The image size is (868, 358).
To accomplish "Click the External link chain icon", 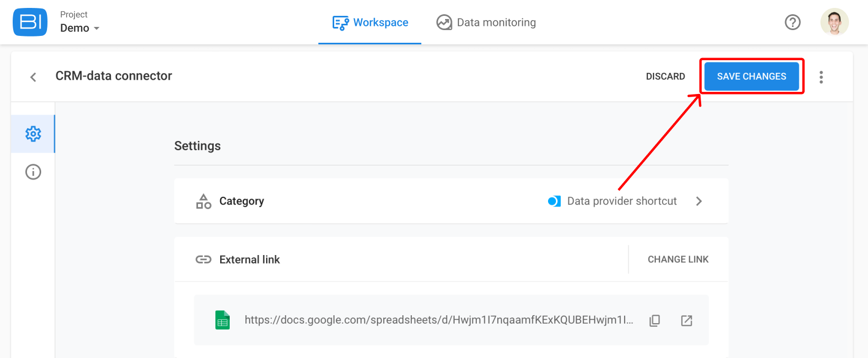I will click(204, 259).
